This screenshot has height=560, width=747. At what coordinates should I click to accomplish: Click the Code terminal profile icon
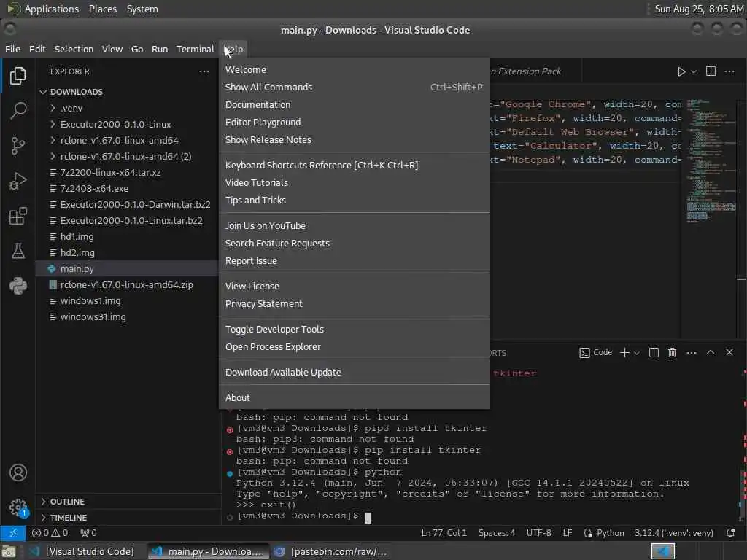coord(595,352)
